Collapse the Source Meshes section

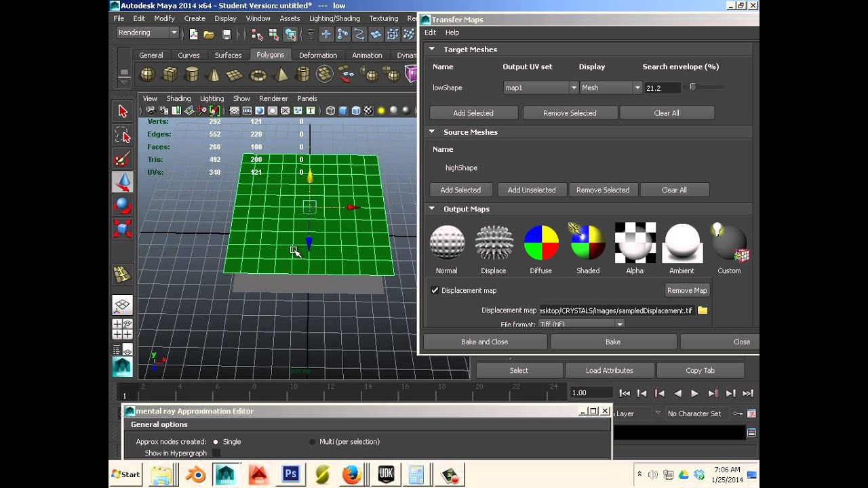432,132
